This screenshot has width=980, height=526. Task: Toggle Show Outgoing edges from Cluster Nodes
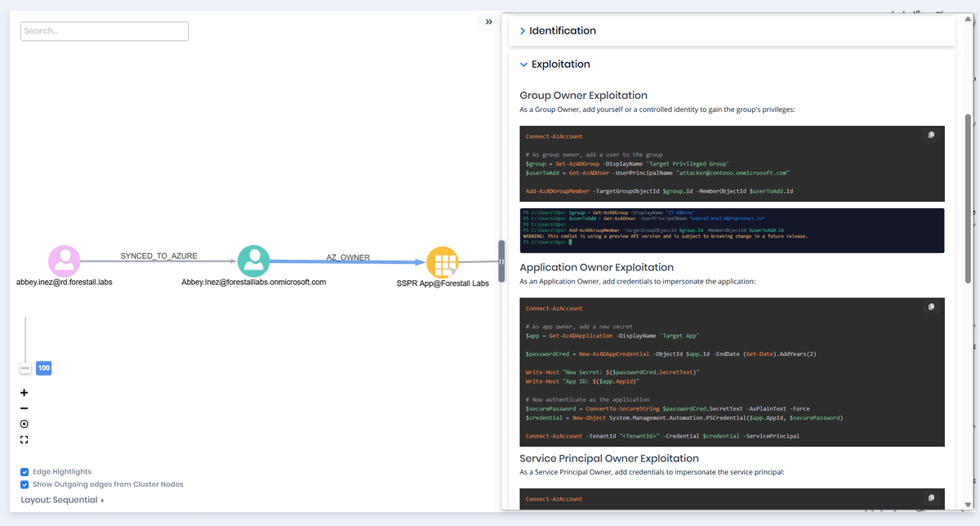(25, 484)
